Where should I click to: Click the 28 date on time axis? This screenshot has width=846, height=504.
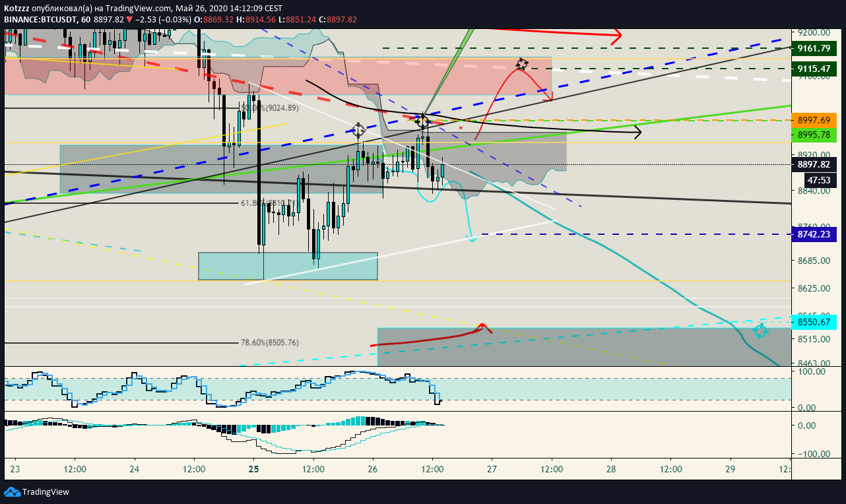pos(611,469)
